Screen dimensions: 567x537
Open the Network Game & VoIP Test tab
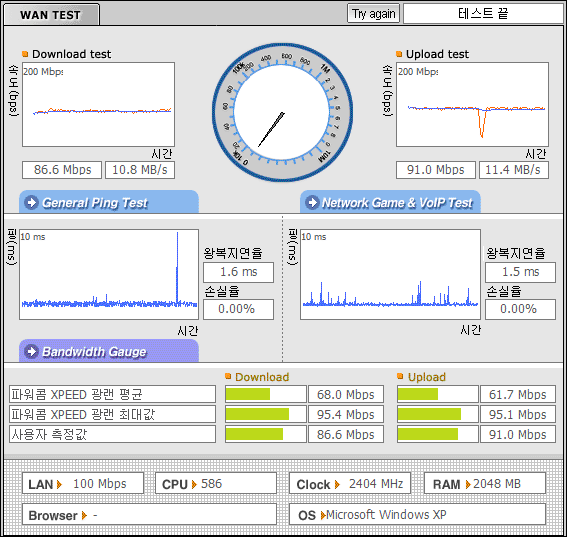(x=390, y=202)
